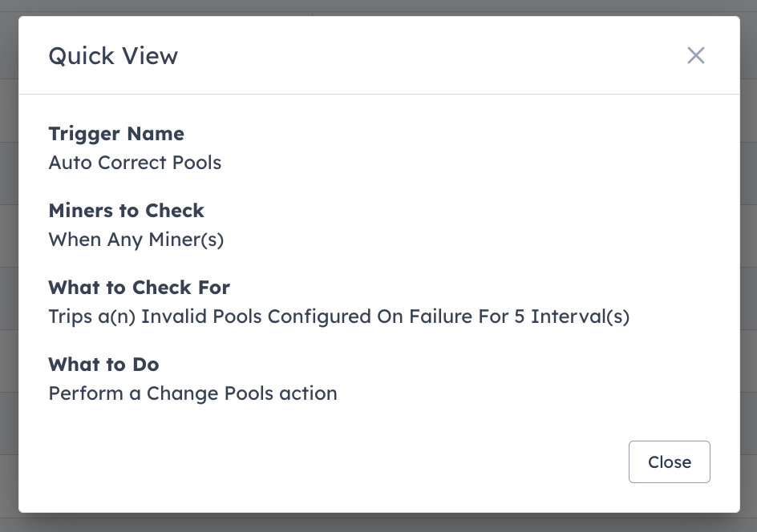Screen dimensions: 757x532
Task: Dismiss the Quick View with the X icon
Action: click(695, 55)
